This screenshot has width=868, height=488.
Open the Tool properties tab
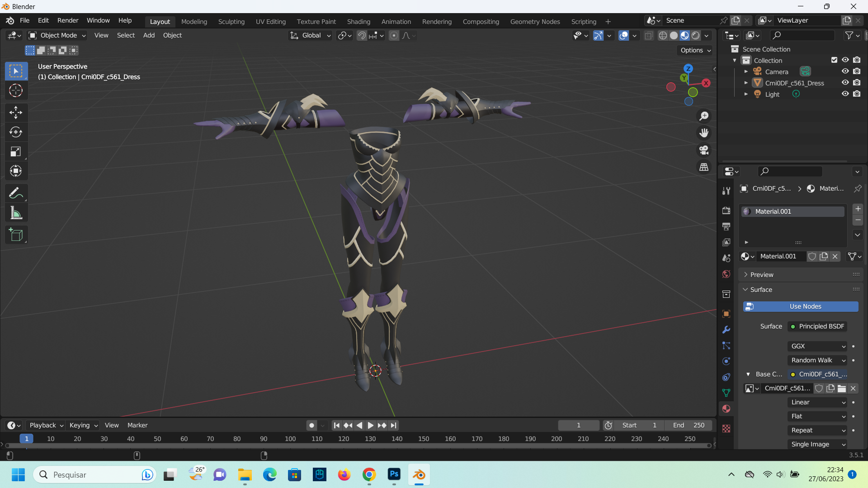click(726, 191)
